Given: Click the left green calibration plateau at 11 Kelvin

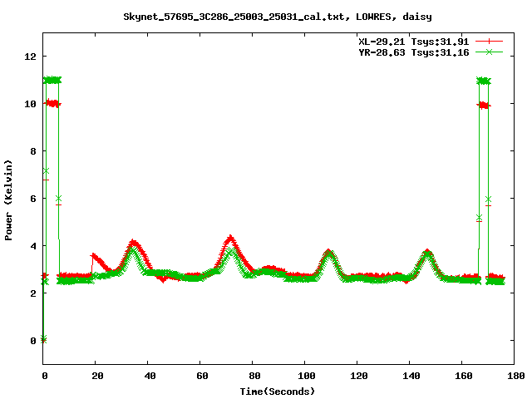Looking at the screenshot, I should point(52,80).
